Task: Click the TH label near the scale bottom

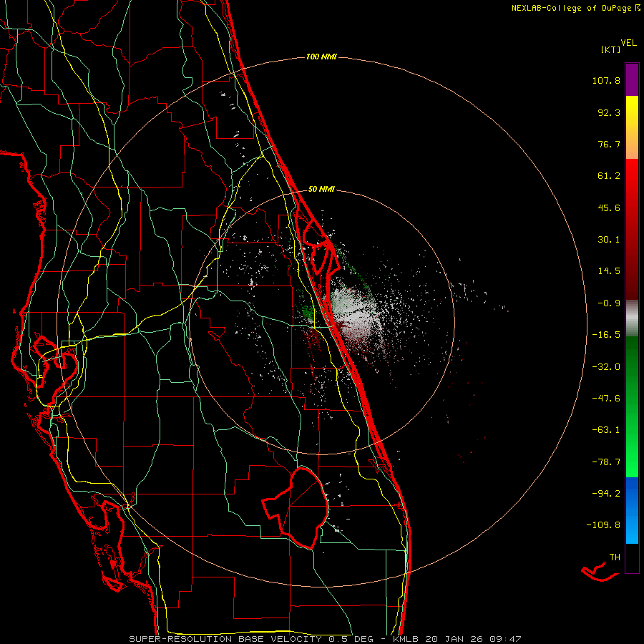Action: tap(615, 557)
